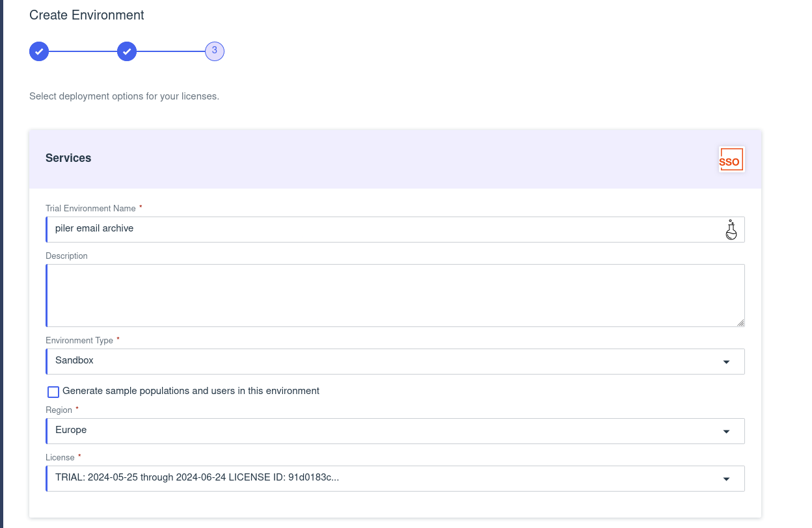
Task: Enable the Generate sample populations checkbox
Action: 53,391
